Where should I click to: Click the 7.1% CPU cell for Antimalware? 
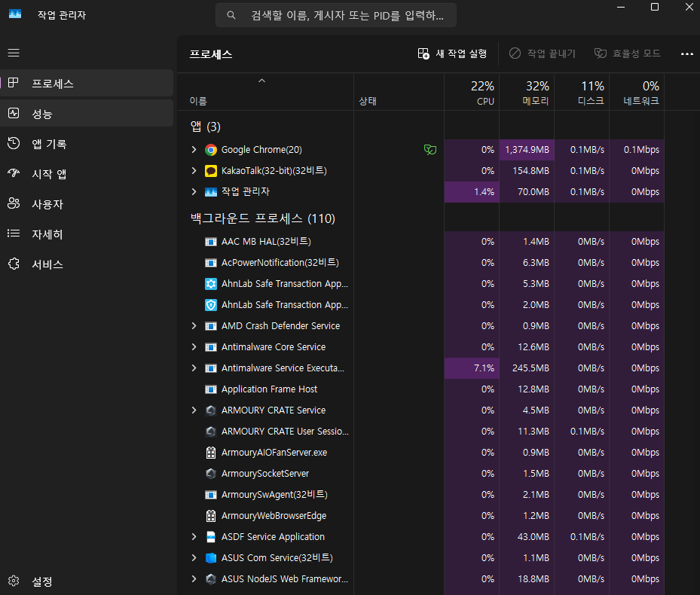tap(472, 368)
